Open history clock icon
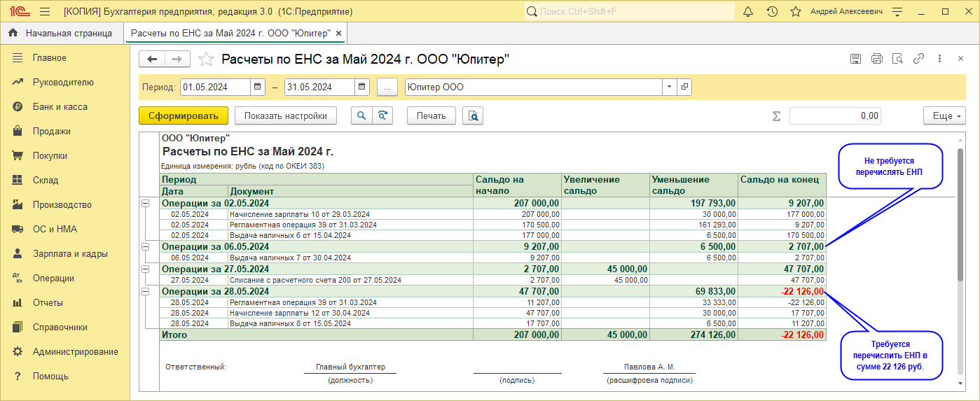 (772, 12)
